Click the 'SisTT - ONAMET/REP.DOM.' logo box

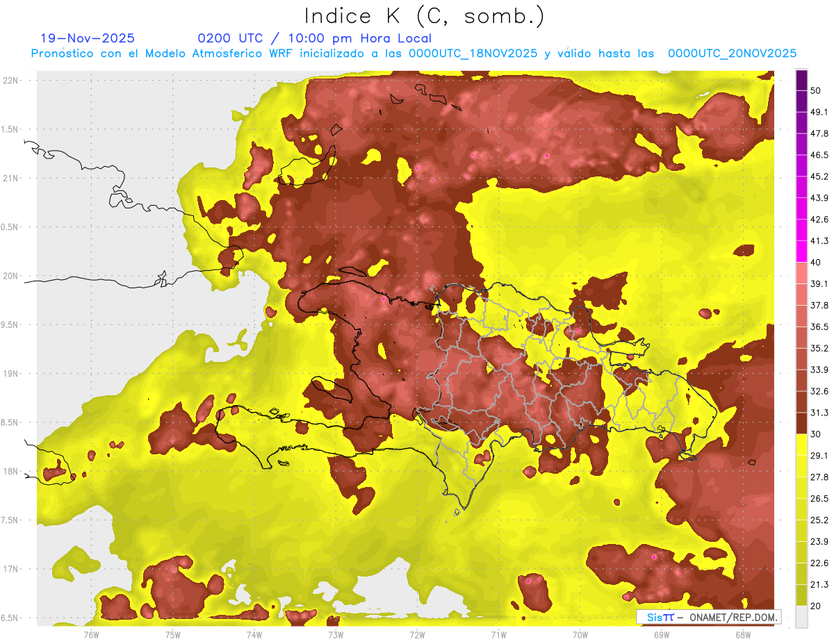[x=708, y=617]
